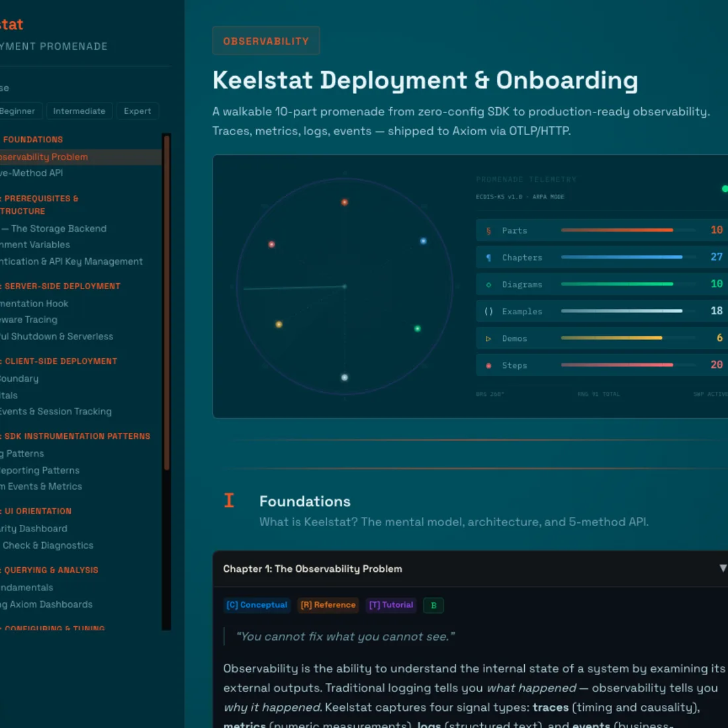
Task: Click the Chapters pilcrow icon
Action: (488, 257)
